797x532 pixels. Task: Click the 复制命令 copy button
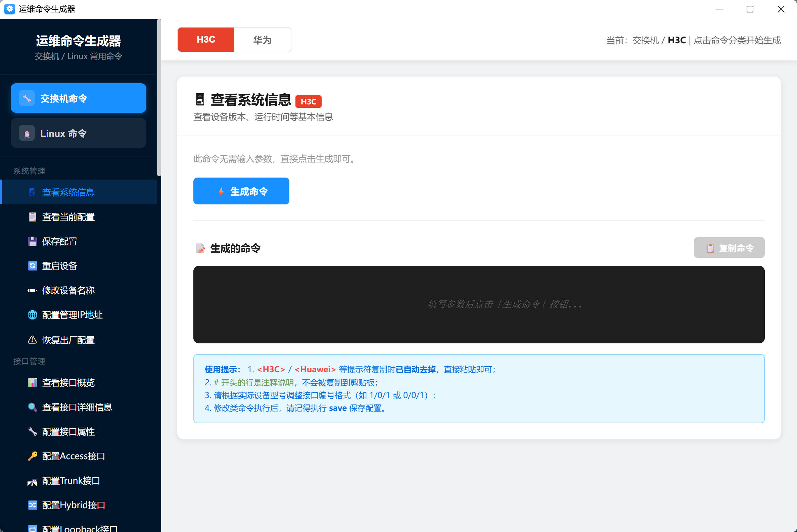(x=729, y=248)
